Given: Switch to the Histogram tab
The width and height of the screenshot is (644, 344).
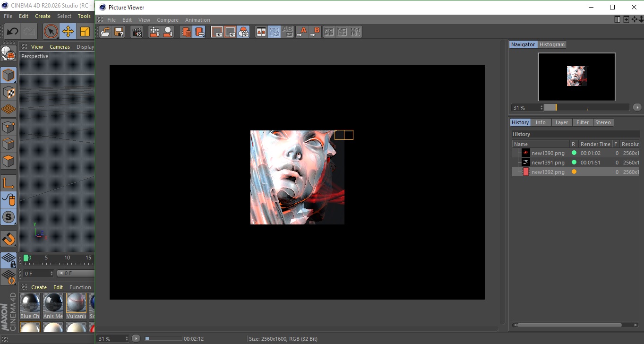Looking at the screenshot, I should pos(552,44).
